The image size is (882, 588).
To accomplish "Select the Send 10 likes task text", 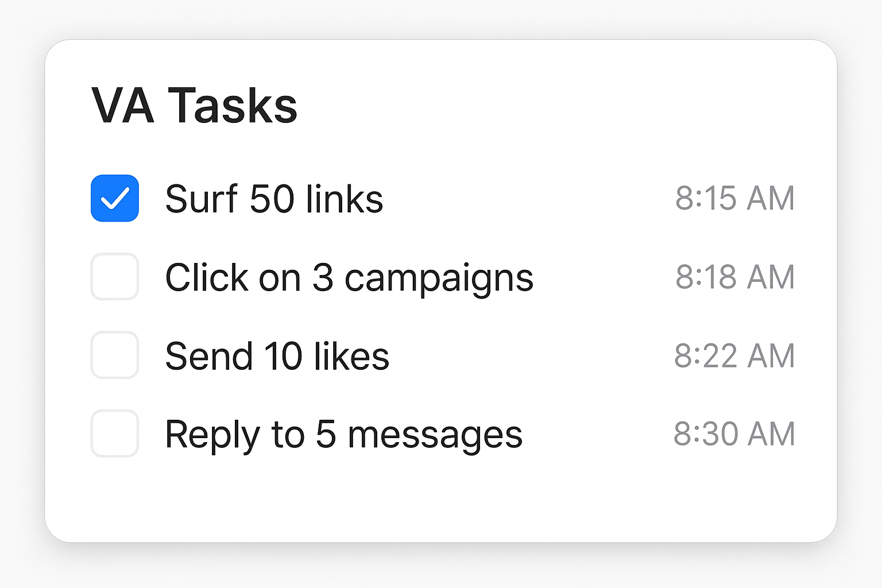I will [277, 356].
